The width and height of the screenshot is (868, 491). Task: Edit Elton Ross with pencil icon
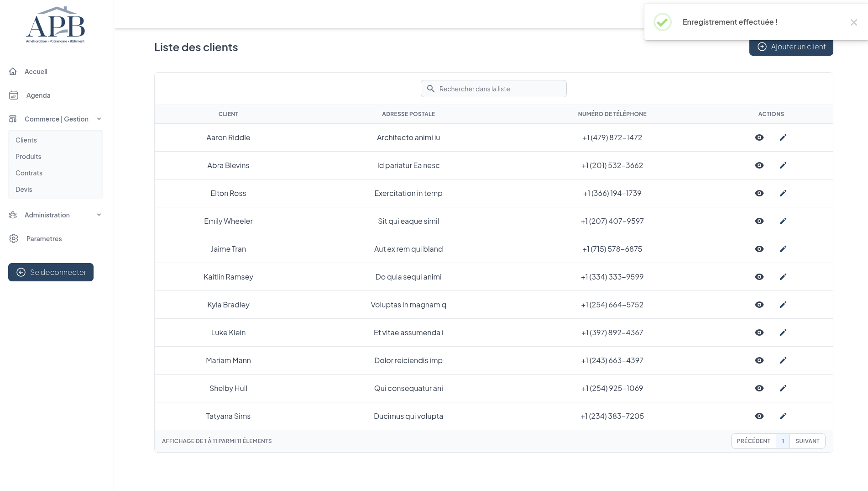pyautogui.click(x=783, y=193)
